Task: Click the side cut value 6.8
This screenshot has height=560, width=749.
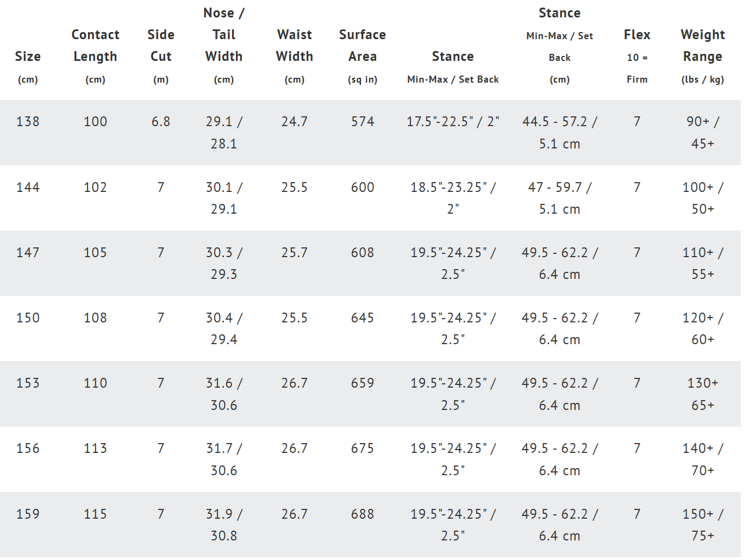Action: coord(161,122)
